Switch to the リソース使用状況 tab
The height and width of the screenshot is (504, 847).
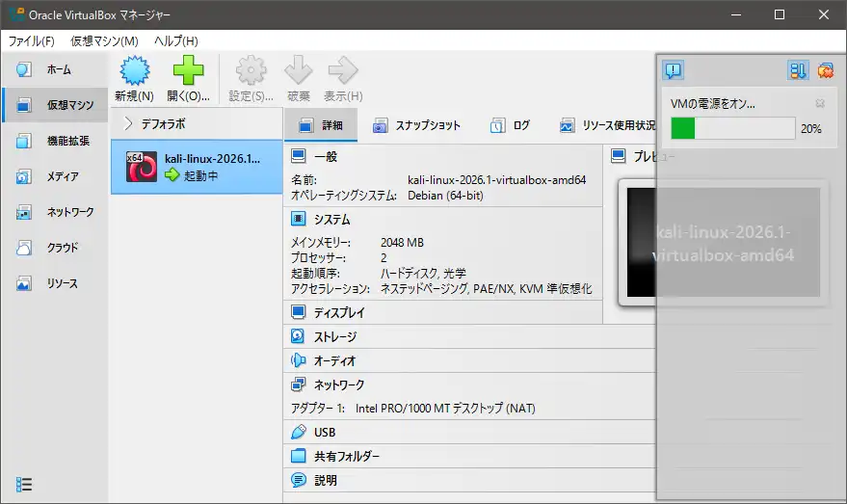pos(607,125)
